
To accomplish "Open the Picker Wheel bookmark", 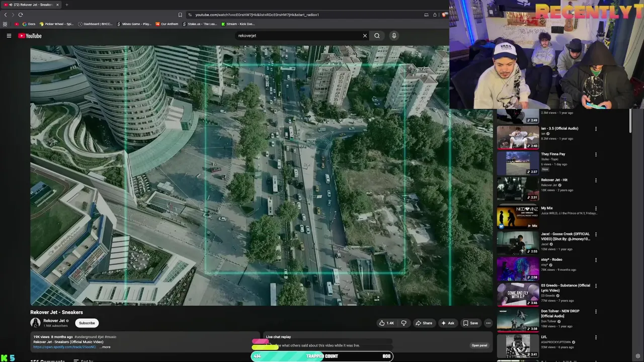I will [56, 24].
